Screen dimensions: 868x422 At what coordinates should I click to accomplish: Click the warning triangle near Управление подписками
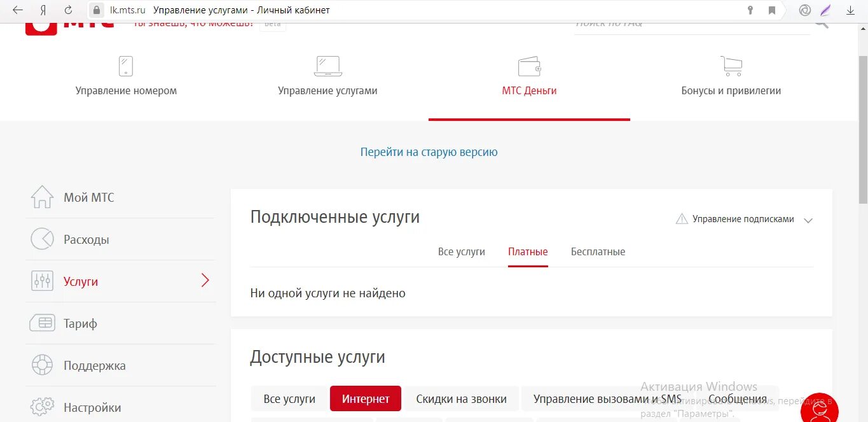[682, 219]
